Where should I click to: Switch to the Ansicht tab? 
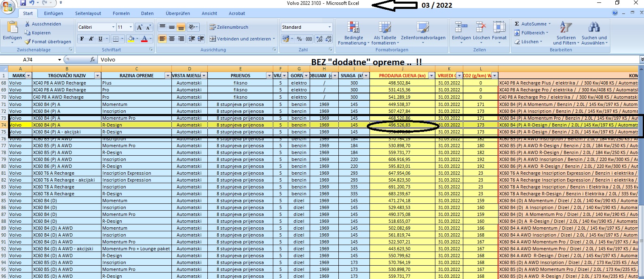coord(209,13)
